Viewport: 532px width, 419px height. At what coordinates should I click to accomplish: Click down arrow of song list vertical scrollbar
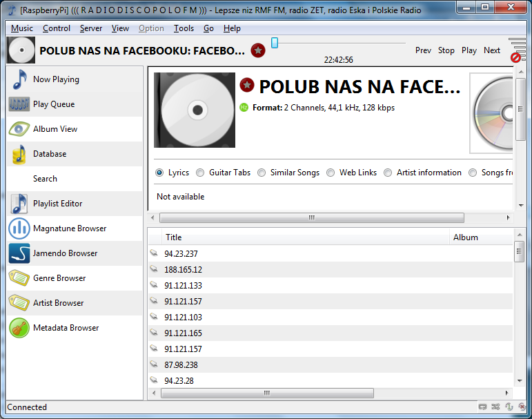tap(519, 381)
